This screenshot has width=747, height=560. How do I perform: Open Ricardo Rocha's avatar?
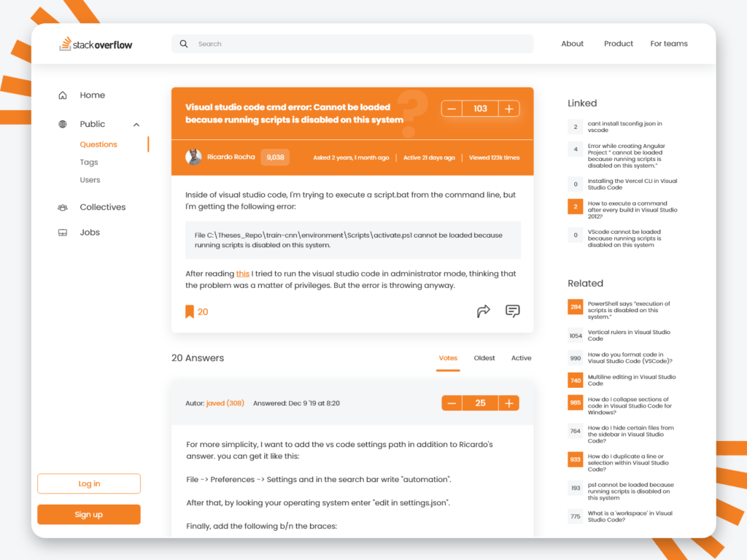193,157
